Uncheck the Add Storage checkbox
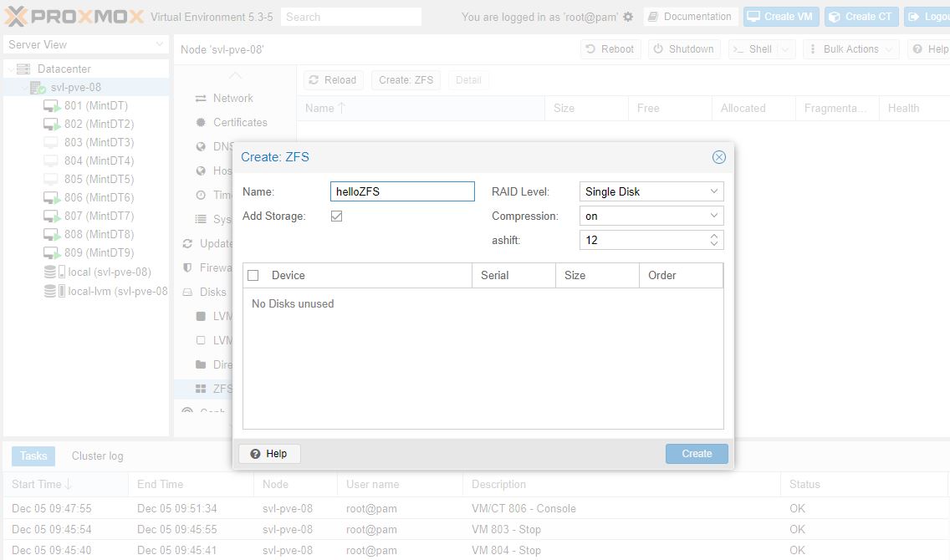The height and width of the screenshot is (560, 950). click(x=337, y=216)
